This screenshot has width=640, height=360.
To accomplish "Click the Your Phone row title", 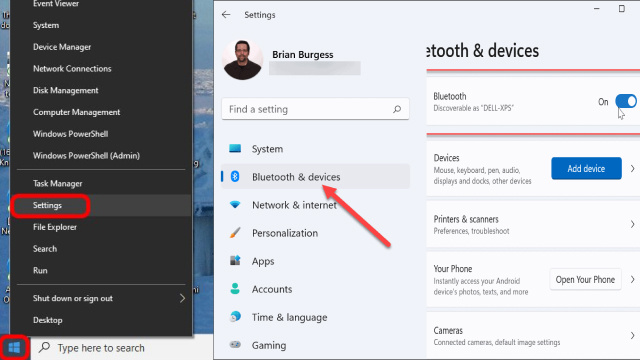I will click(453, 269).
